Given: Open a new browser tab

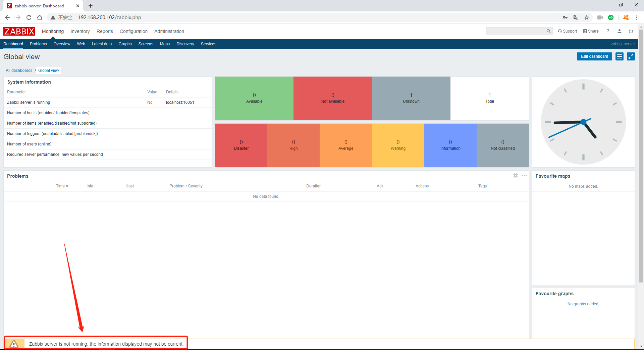Looking at the screenshot, I should click(91, 6).
